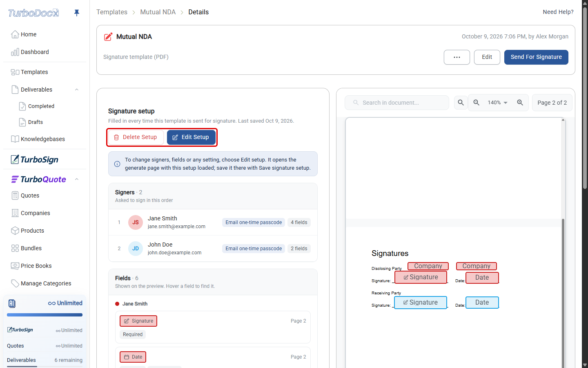Click the Mutual NDA breadcrumb link
The width and height of the screenshot is (588, 368).
pos(158,12)
